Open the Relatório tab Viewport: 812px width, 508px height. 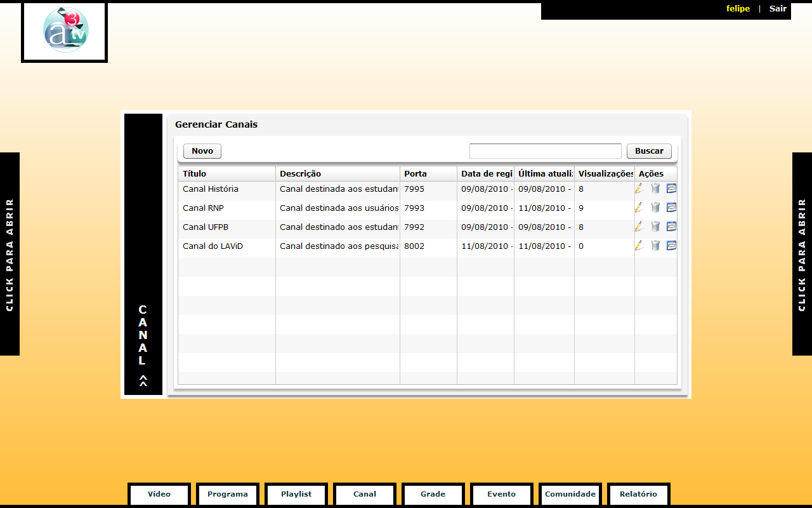639,494
